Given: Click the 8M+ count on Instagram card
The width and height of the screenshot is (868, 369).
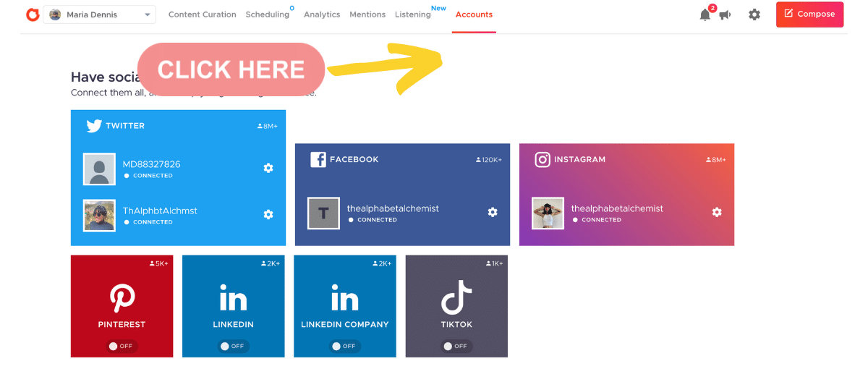Looking at the screenshot, I should click(x=716, y=160).
